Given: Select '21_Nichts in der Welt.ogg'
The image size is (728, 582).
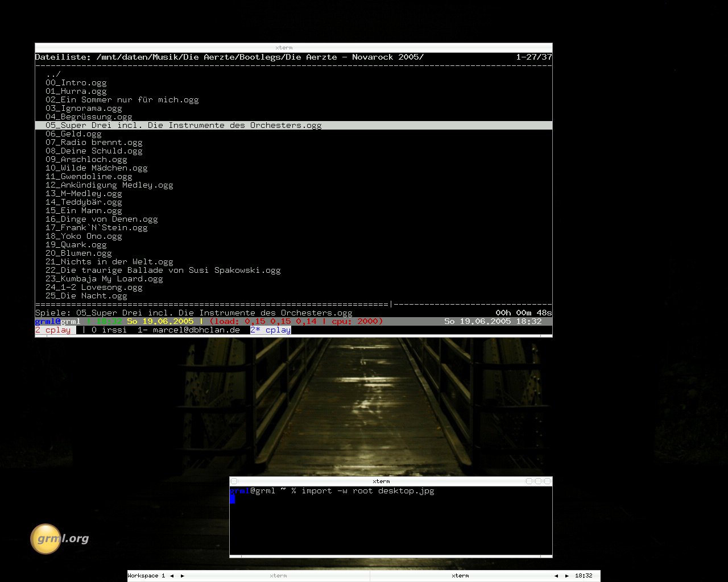Looking at the screenshot, I should click(109, 261).
